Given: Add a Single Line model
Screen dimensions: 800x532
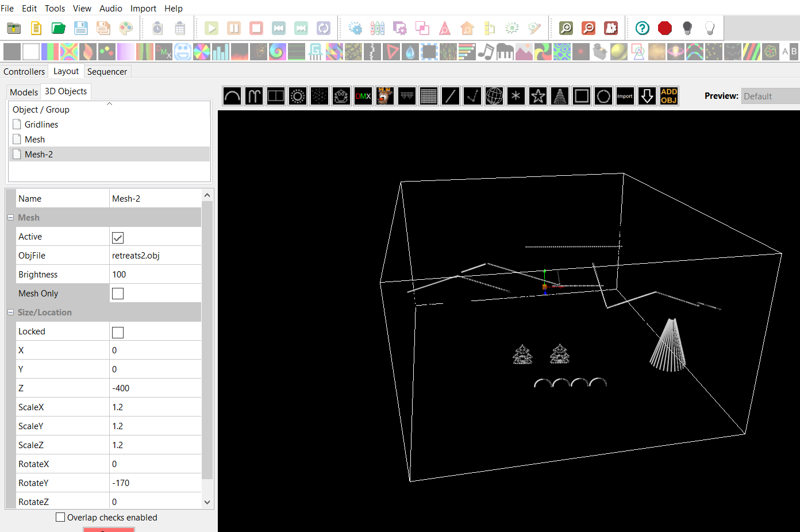Looking at the screenshot, I should pos(451,96).
